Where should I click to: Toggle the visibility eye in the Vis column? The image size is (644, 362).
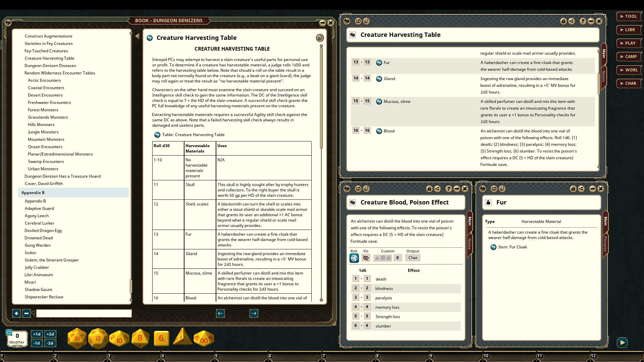[x=366, y=258]
